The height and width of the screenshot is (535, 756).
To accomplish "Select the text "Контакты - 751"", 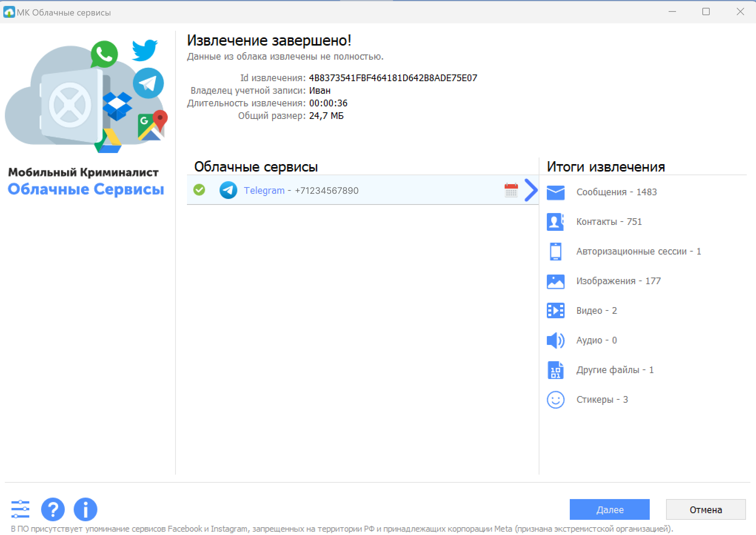I will [609, 222].
